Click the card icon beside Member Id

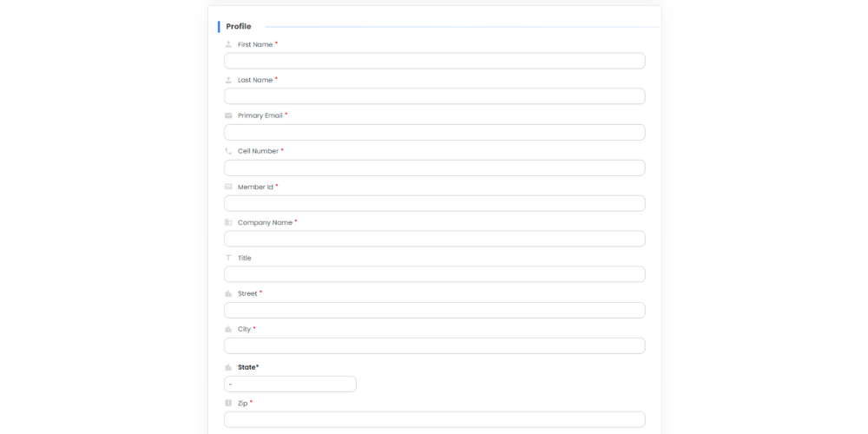coord(228,187)
